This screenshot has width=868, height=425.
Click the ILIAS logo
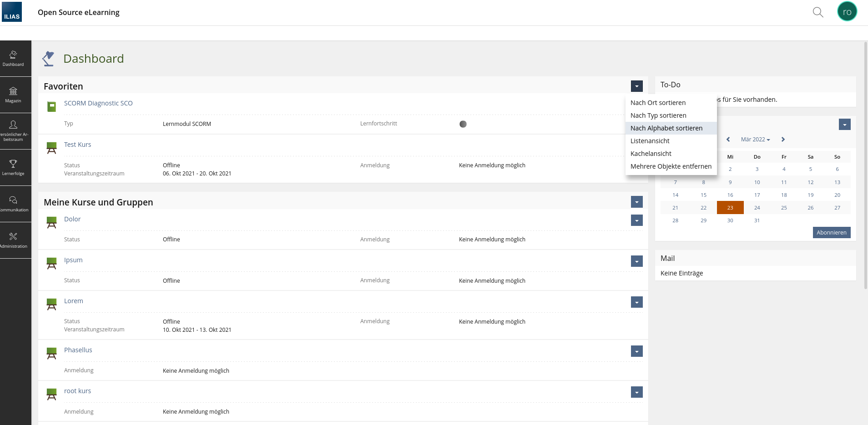[12, 12]
